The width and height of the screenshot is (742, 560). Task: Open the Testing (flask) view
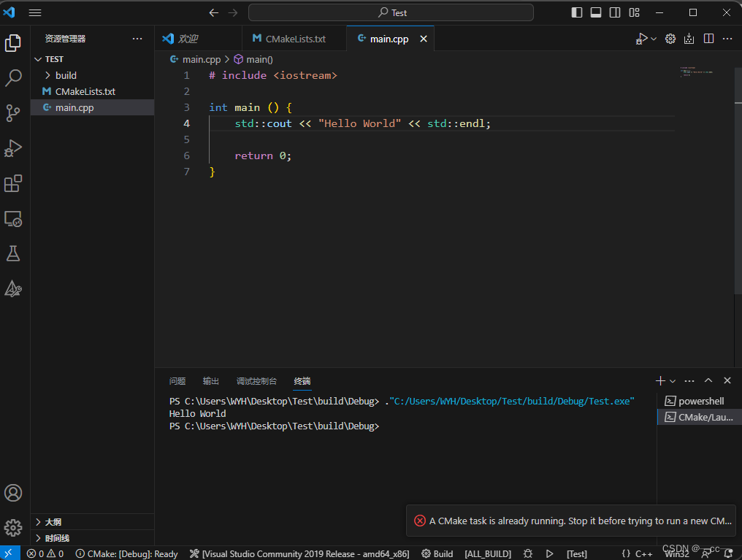13,253
